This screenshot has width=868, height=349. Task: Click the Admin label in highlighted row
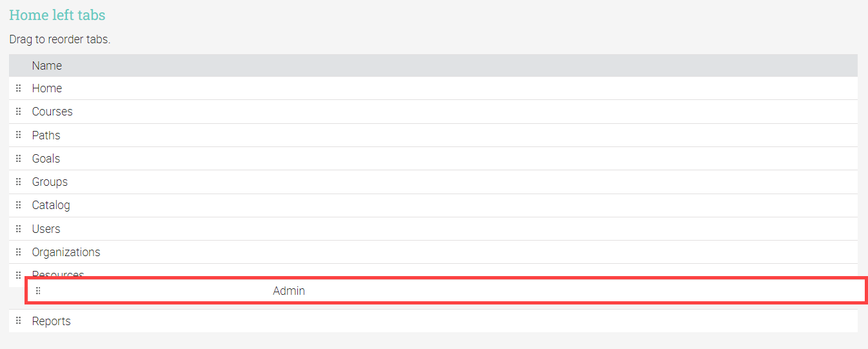[289, 291]
